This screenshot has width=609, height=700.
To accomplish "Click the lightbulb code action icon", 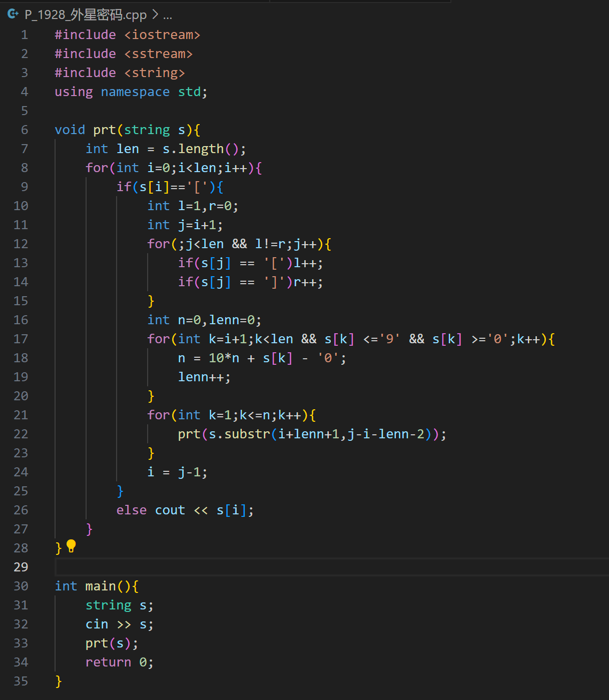I will pos(71,546).
